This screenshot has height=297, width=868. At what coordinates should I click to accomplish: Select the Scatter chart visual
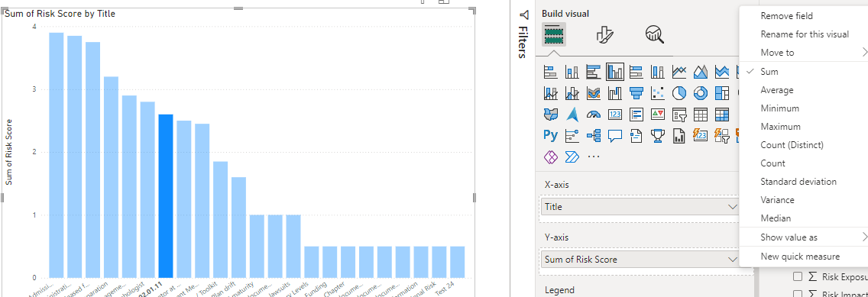point(658,93)
